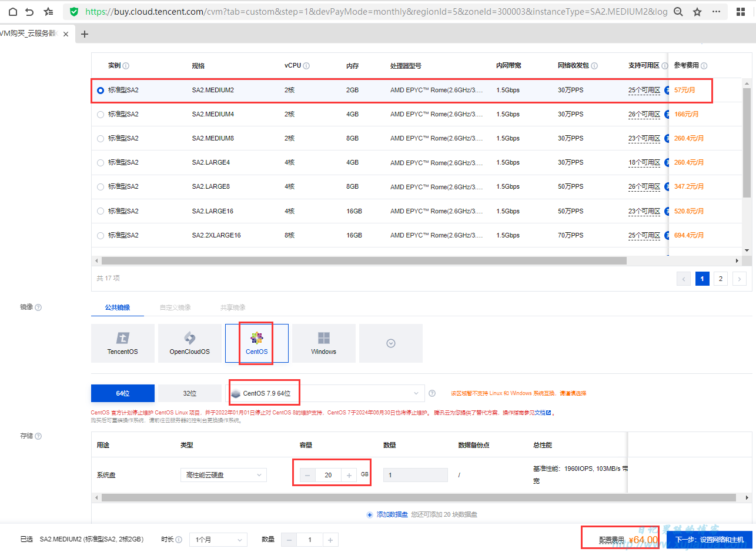Increase the system disk capacity with plus
756x552 pixels.
349,475
